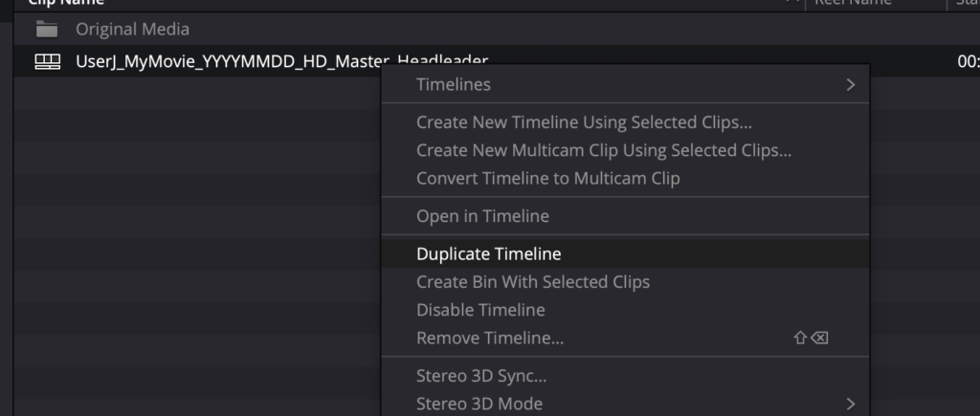
Task: Select the Original Media bin name
Action: coord(132,29)
